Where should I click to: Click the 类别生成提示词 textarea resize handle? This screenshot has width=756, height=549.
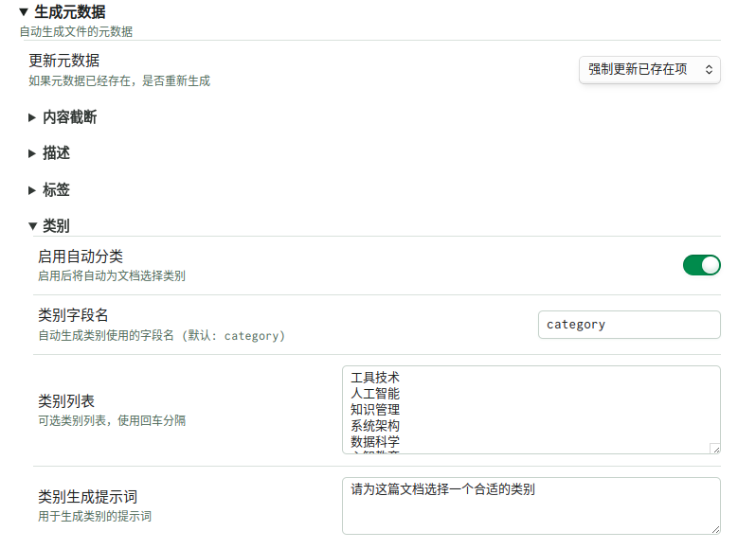coord(714,528)
